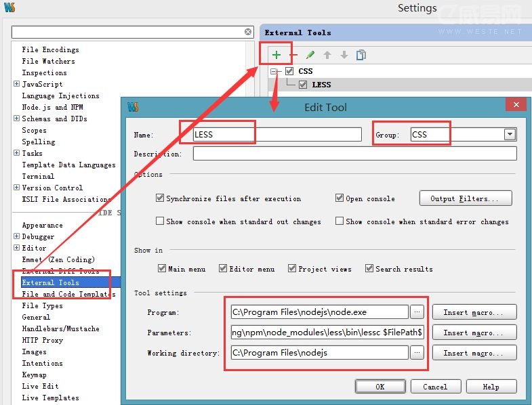This screenshot has width=532, height=405.
Task: Select Node.js and NPM settings
Action: click(53, 107)
